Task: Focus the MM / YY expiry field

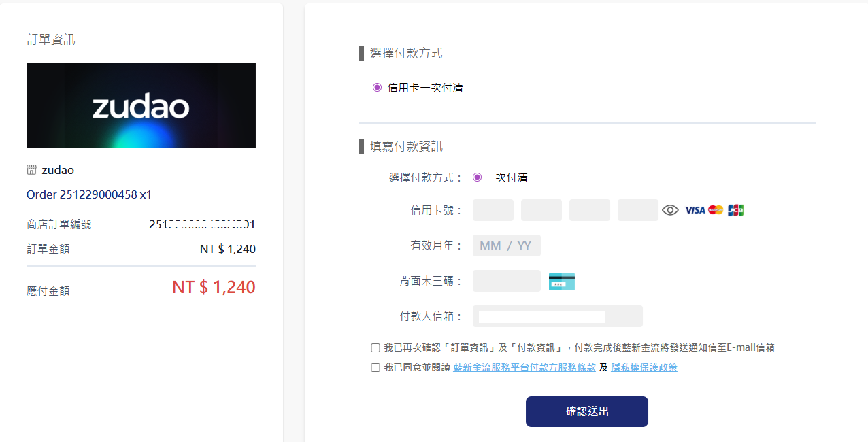Action: tap(506, 245)
